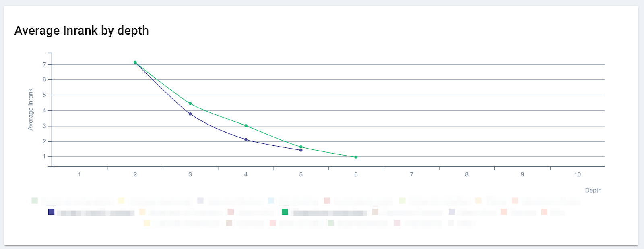Click the depth 10 x-axis label
The width and height of the screenshot is (644, 249).
tap(578, 174)
